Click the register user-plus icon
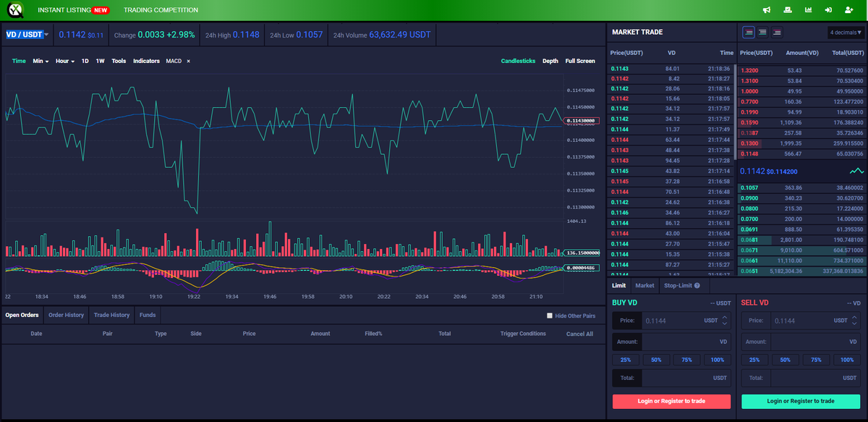 (x=848, y=9)
